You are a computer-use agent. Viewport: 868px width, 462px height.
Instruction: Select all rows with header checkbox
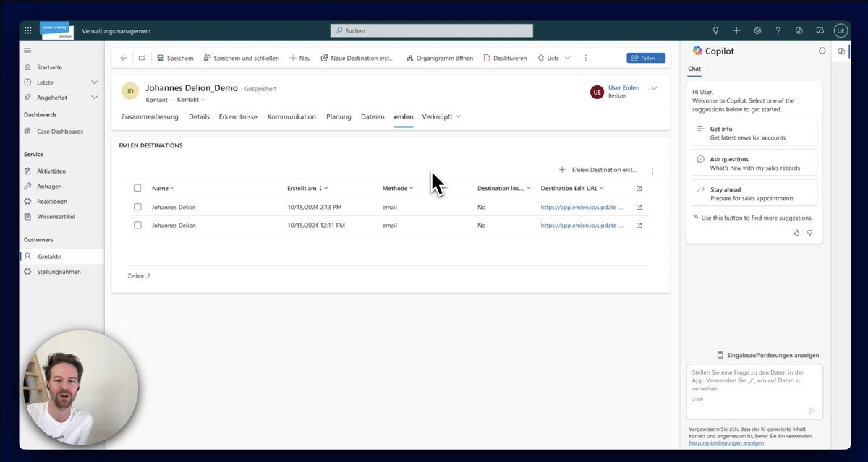tap(137, 188)
